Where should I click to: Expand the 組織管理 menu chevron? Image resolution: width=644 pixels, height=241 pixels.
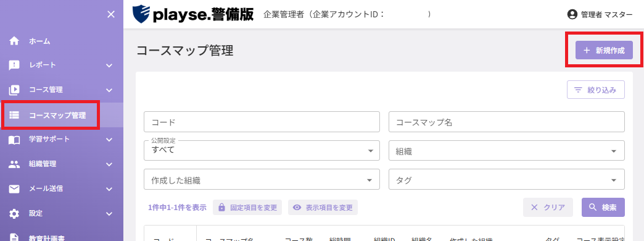[x=109, y=164]
